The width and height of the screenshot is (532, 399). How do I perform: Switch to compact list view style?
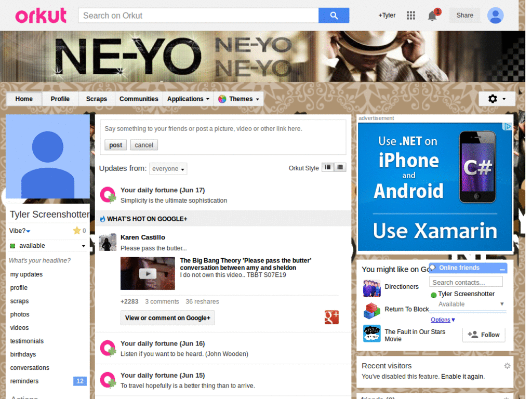tap(328, 167)
